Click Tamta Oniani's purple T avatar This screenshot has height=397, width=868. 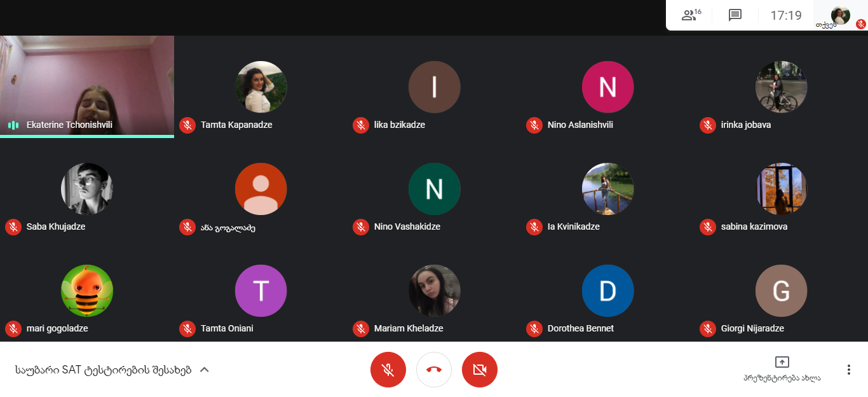coord(261,291)
